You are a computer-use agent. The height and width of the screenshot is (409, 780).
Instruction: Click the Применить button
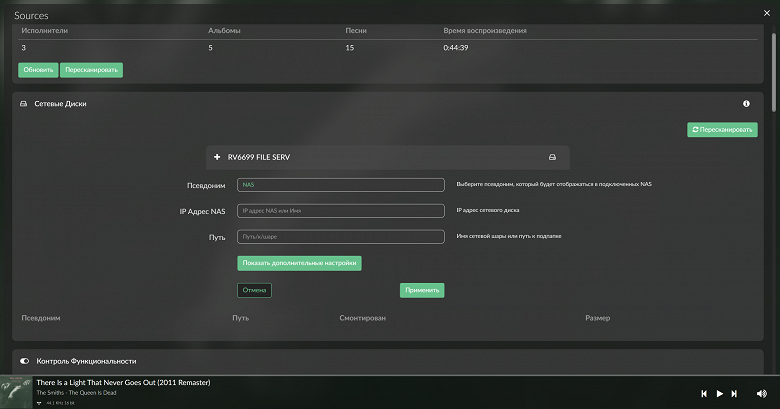(422, 290)
